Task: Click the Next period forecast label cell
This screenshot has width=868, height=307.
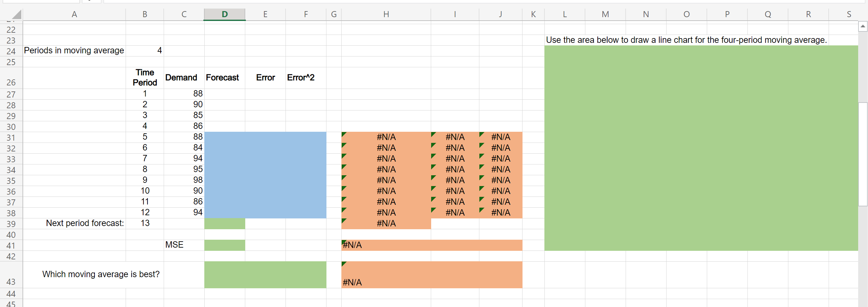Action: tap(85, 223)
